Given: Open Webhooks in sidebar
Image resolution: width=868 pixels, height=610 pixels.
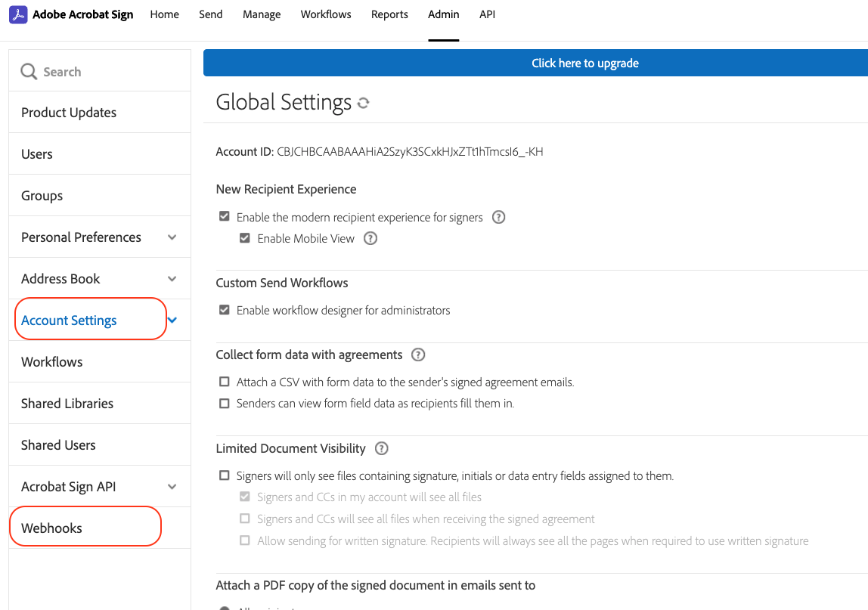Looking at the screenshot, I should click(x=100, y=528).
